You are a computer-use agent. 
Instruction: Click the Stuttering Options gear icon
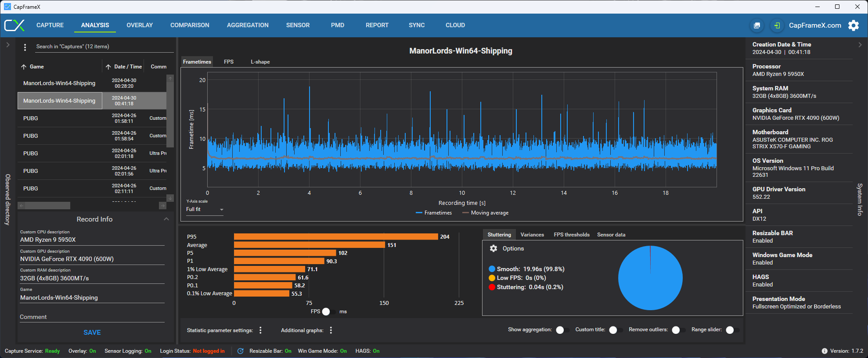point(493,248)
